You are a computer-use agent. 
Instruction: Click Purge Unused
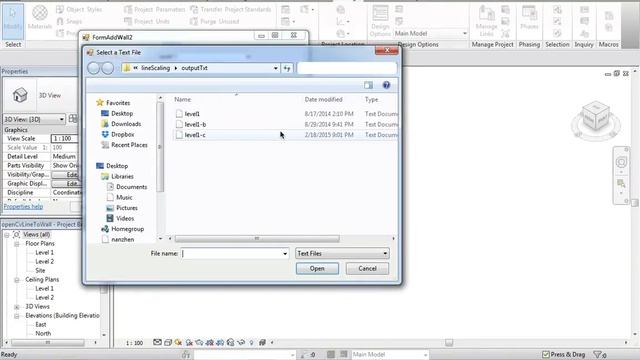pyautogui.click(x=215, y=21)
